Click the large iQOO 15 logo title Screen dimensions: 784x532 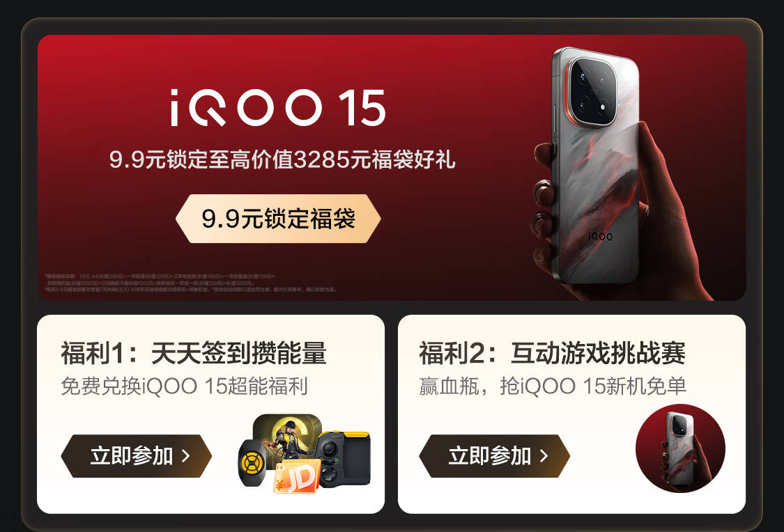pyautogui.click(x=278, y=107)
